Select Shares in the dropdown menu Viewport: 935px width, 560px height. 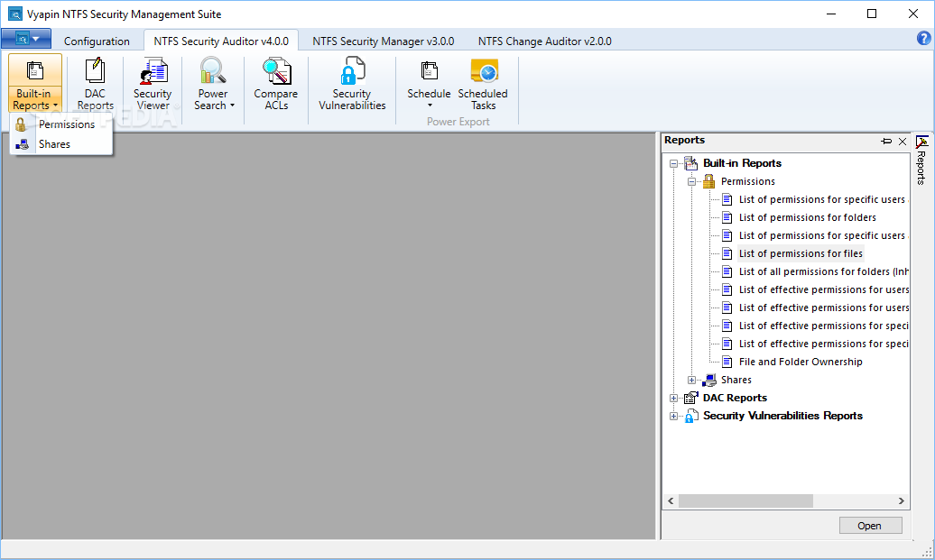[61, 144]
